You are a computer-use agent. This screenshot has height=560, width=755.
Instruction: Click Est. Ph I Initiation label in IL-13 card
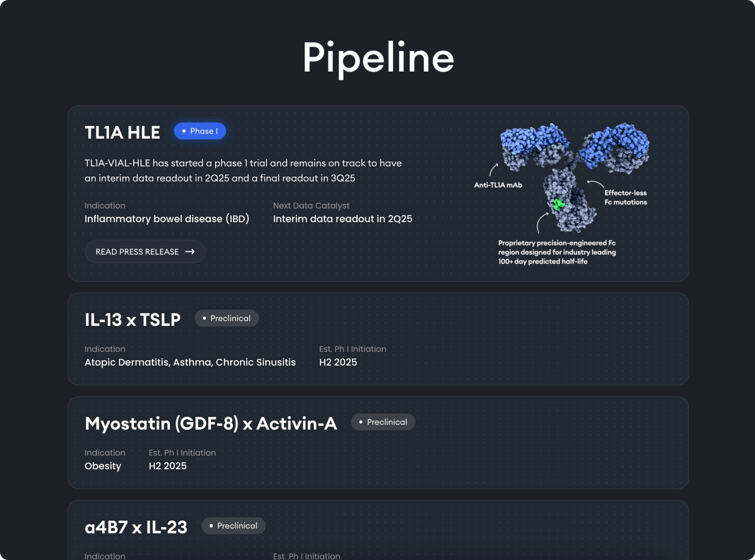353,349
